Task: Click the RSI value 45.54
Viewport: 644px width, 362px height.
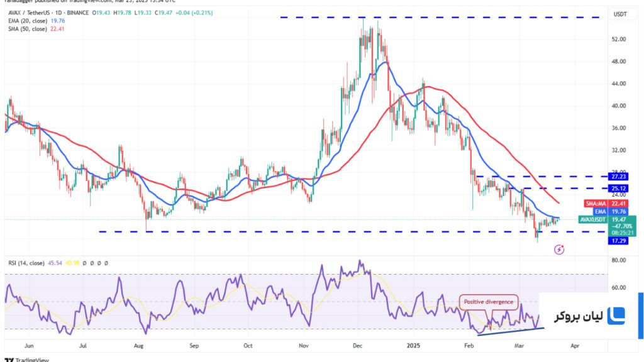Action: pos(55,263)
